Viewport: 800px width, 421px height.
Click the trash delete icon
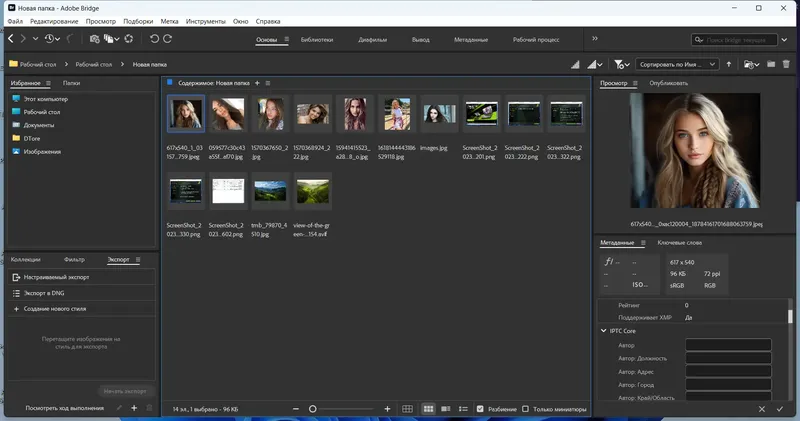coord(786,64)
